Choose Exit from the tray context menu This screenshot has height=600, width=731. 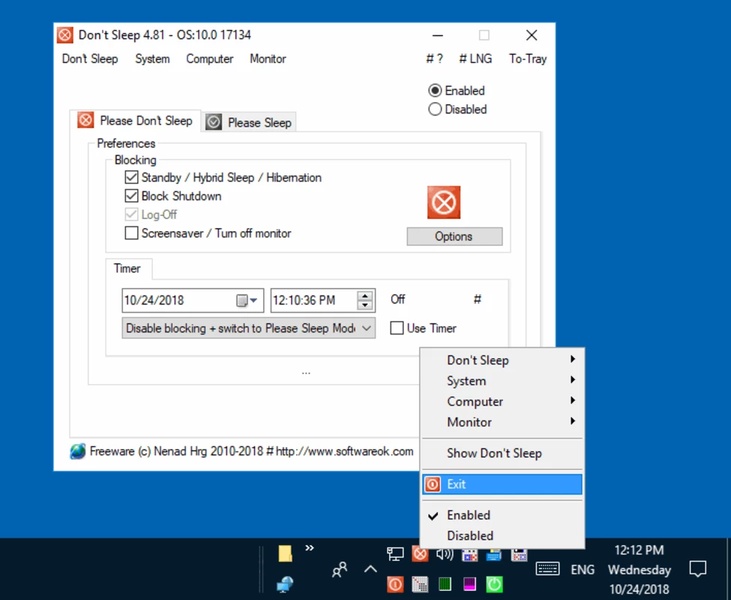pyautogui.click(x=501, y=484)
